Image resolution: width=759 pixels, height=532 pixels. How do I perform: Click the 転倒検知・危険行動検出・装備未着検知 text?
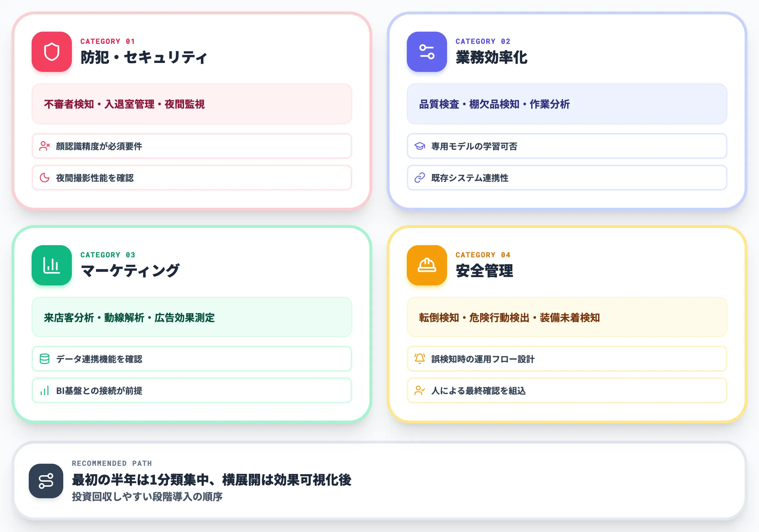510,318
